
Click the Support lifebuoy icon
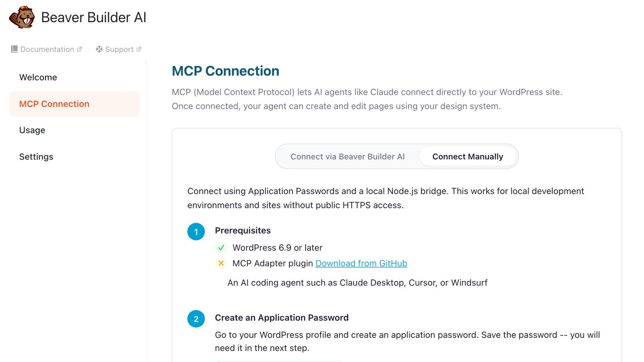(99, 49)
